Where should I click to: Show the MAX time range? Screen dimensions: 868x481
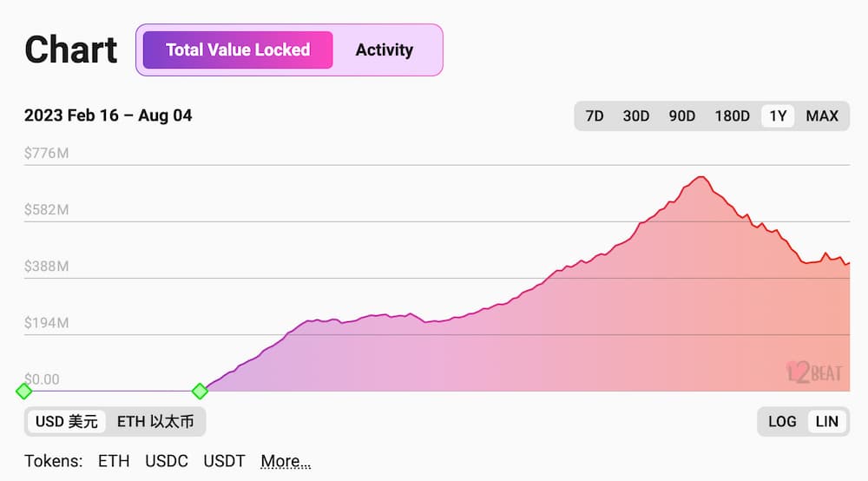tap(822, 115)
